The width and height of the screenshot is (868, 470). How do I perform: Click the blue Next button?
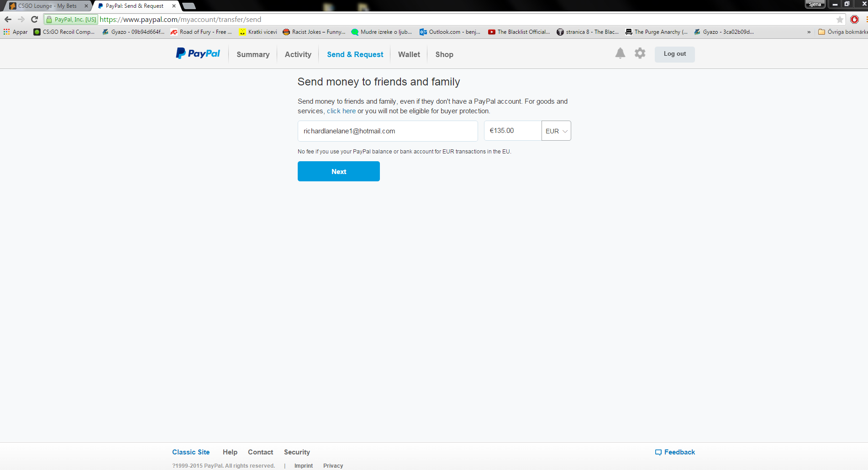point(339,171)
